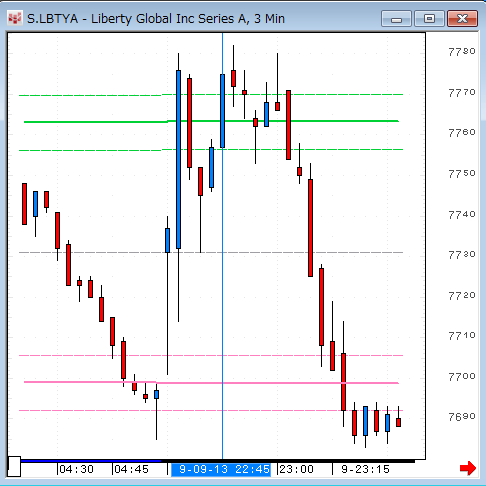Click the chart application icon in title bar

(15, 18)
